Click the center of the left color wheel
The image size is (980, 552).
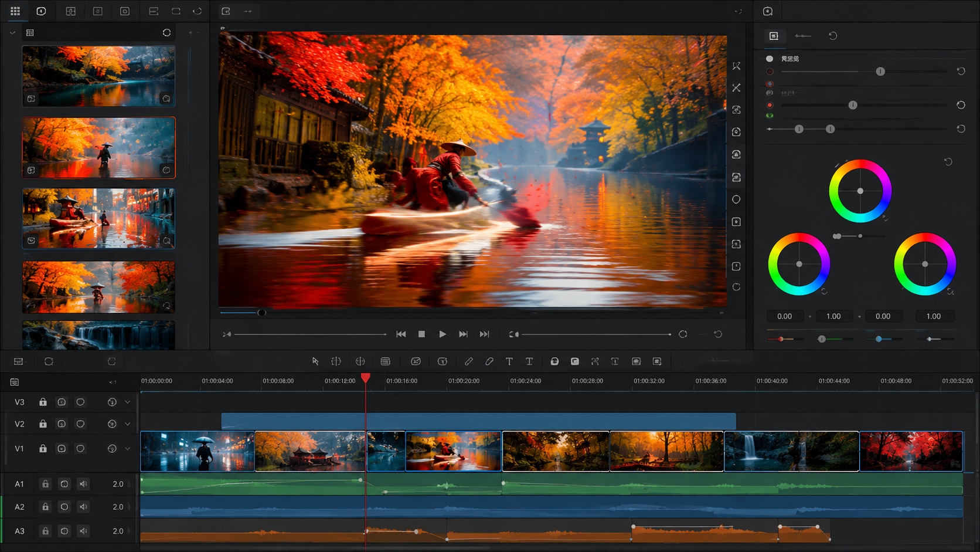799,264
